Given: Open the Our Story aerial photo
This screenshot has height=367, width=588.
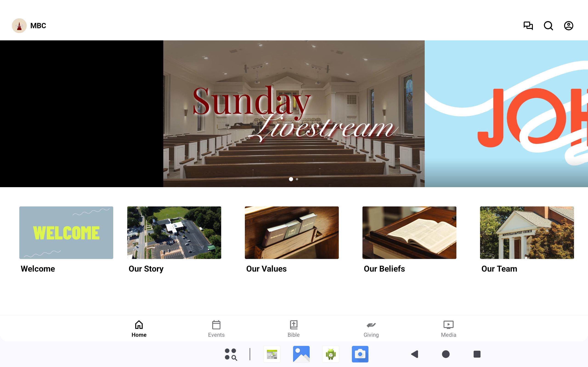Looking at the screenshot, I should (174, 233).
